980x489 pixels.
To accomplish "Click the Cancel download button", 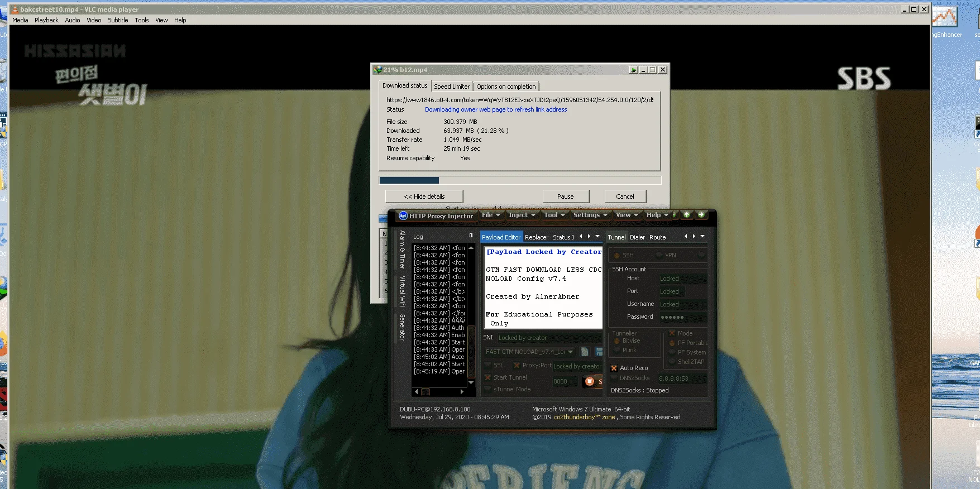I will pyautogui.click(x=625, y=196).
